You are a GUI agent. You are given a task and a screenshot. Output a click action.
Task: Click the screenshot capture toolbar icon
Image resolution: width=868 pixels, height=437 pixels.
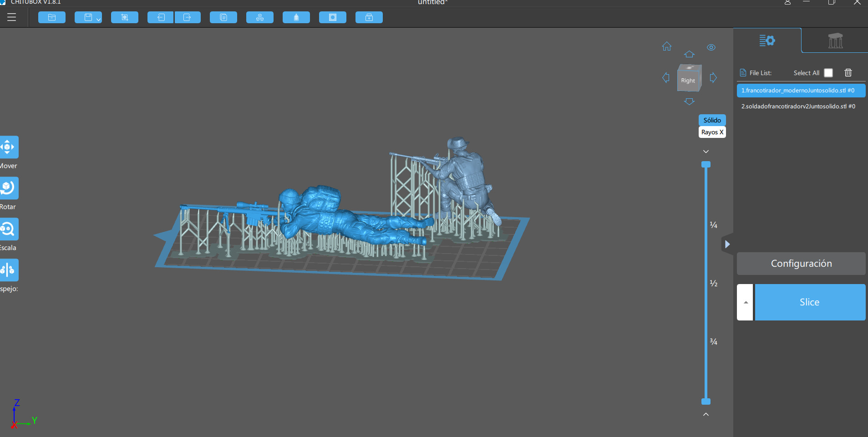(125, 17)
